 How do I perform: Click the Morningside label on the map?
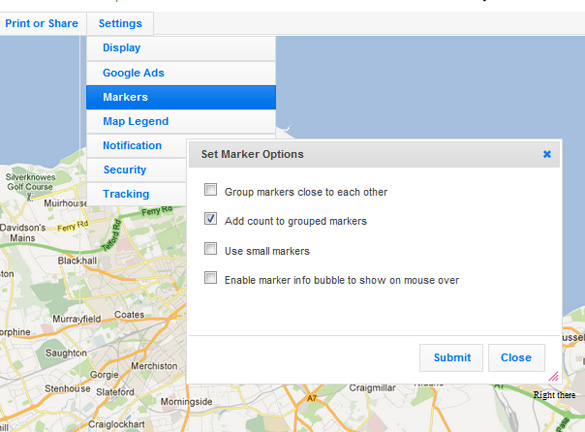click(186, 402)
